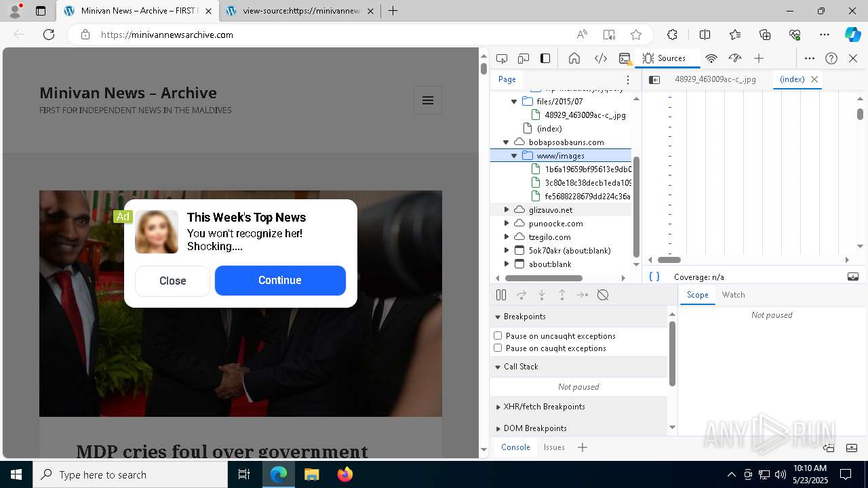Click Continue in the ad popup
This screenshot has height=488, width=868.
[x=280, y=281]
